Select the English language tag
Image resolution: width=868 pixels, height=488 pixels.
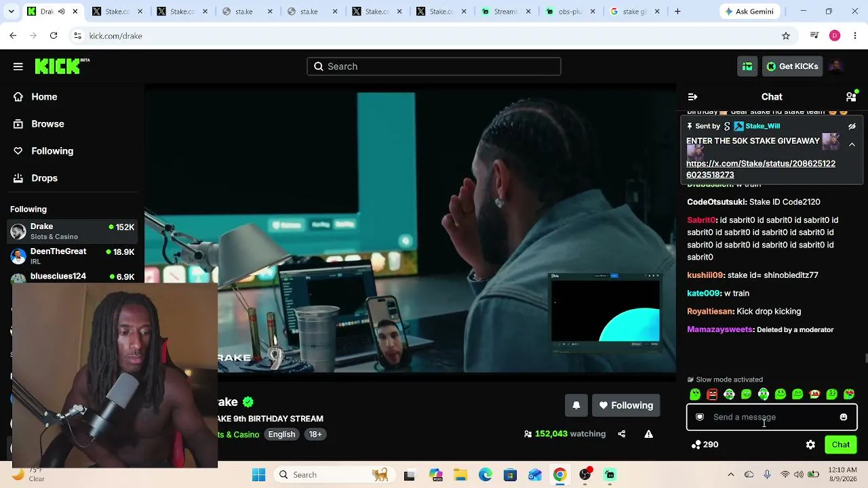(281, 434)
